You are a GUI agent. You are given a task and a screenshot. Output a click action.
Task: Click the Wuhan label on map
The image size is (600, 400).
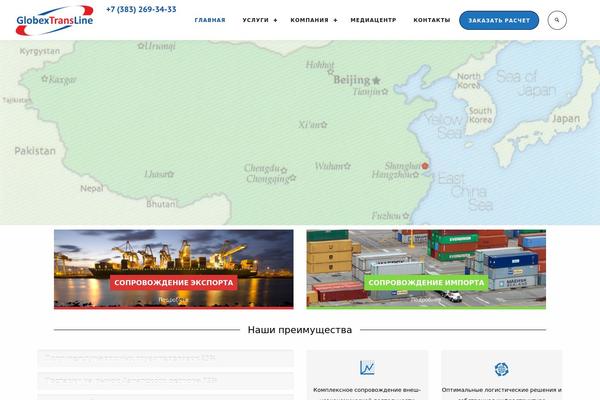[x=329, y=166]
